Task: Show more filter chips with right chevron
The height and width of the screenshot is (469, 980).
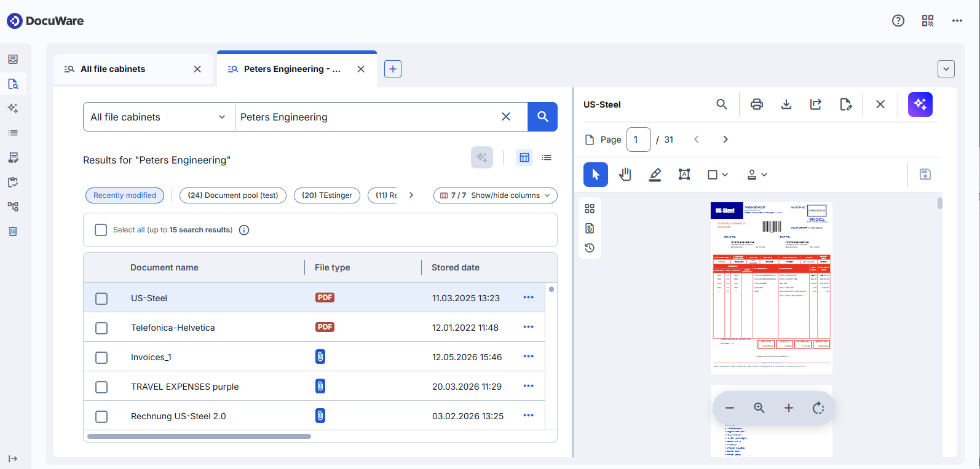Action: click(411, 195)
